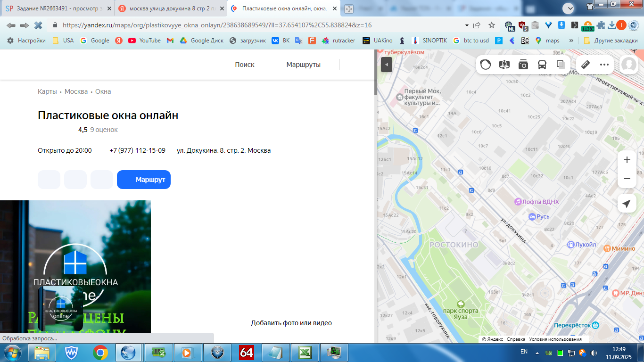Click the blue Маршрут button
The image size is (644, 362).
(144, 180)
